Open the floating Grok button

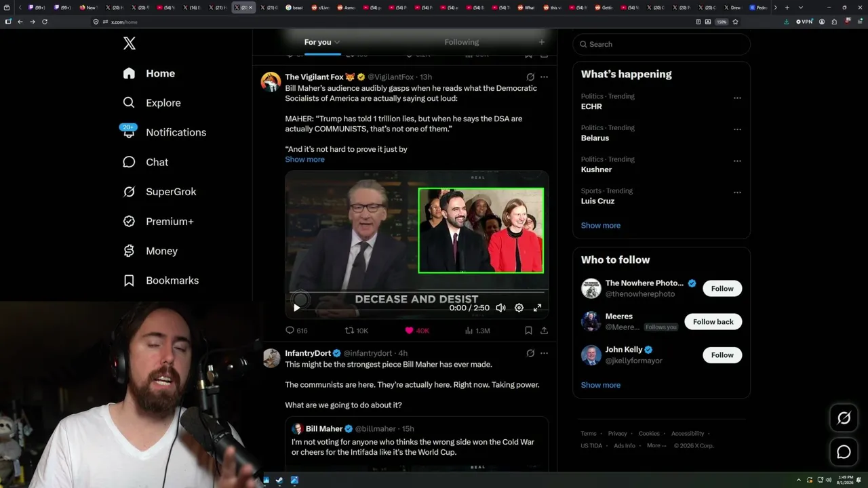point(844,418)
